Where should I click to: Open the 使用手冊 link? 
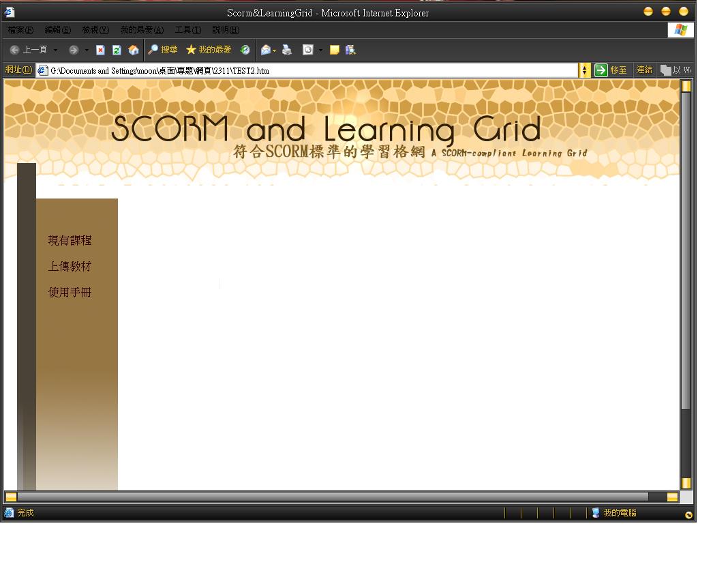point(70,293)
